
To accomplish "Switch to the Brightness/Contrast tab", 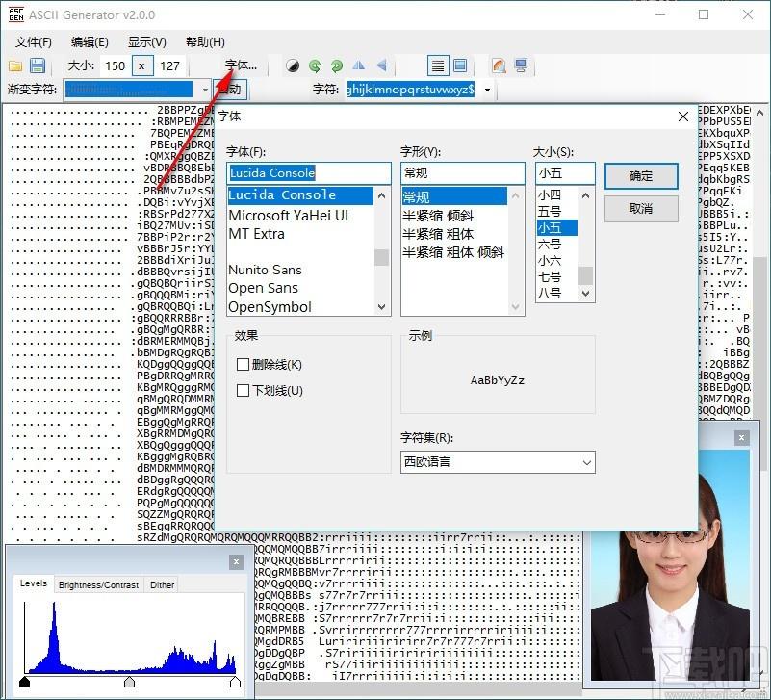I will 98,584.
